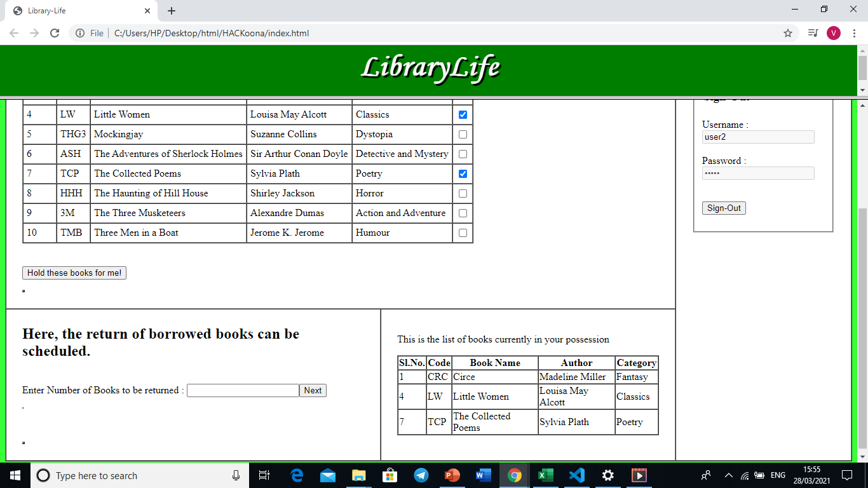Viewport: 868px width, 488px height.
Task: Uncheck the Little Women checkbox
Action: [463, 114]
